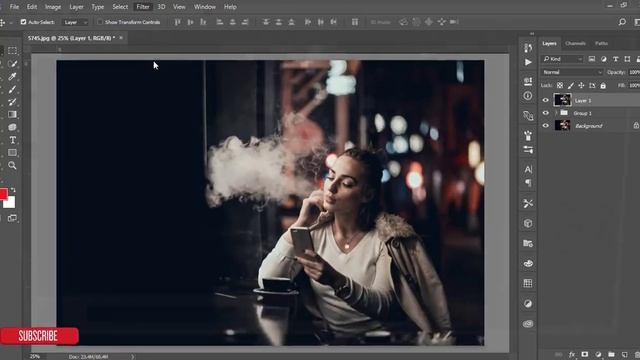Select the Rectangle shape tool
This screenshot has height=360, width=640.
point(12,153)
